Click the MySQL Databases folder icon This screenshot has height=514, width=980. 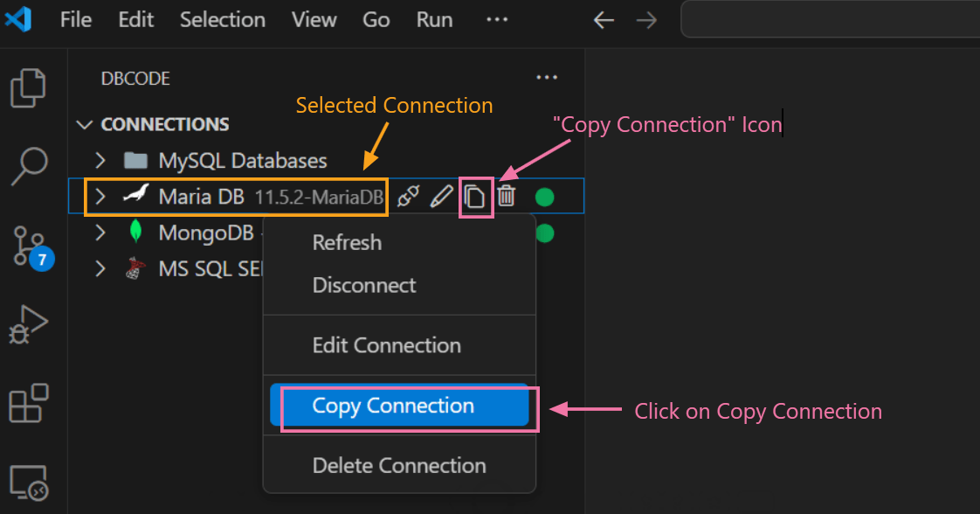click(135, 161)
